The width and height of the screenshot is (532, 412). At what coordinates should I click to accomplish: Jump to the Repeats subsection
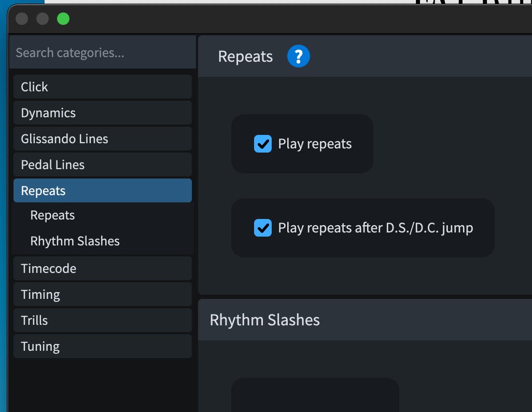(52, 215)
